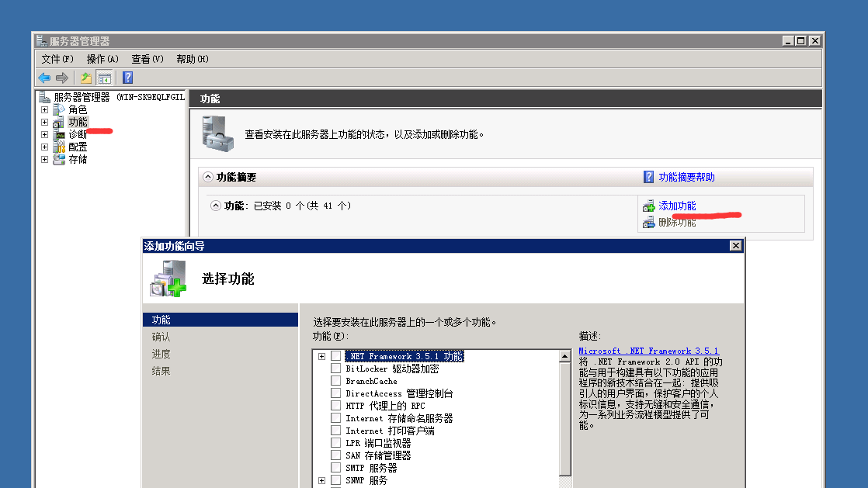The image size is (868, 488).
Task: Open the 功能摘要帮助 help link
Action: coord(686,177)
